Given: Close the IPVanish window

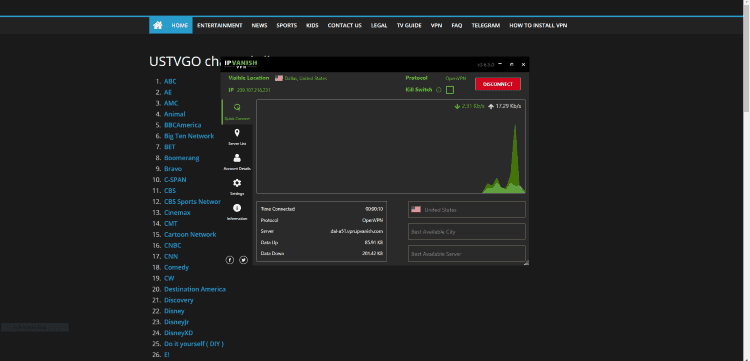Looking at the screenshot, I should pos(523,64).
